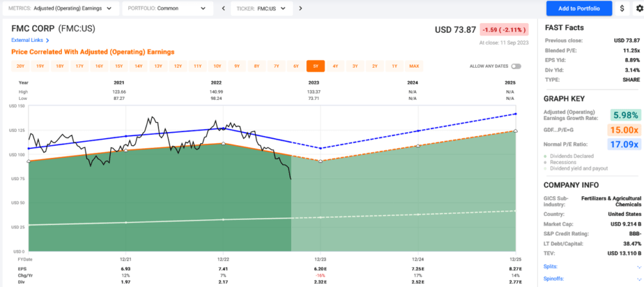Open the Metrics dropdown

(61, 8)
